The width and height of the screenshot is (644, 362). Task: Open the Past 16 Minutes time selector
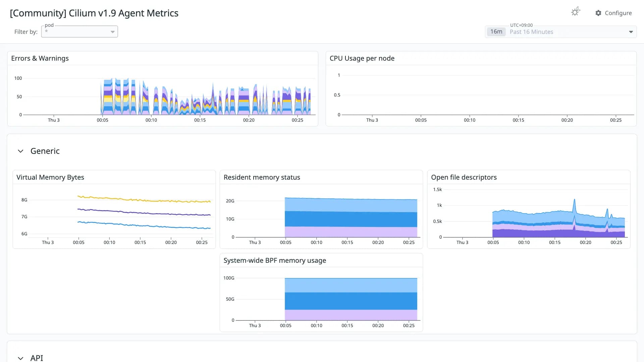click(561, 32)
